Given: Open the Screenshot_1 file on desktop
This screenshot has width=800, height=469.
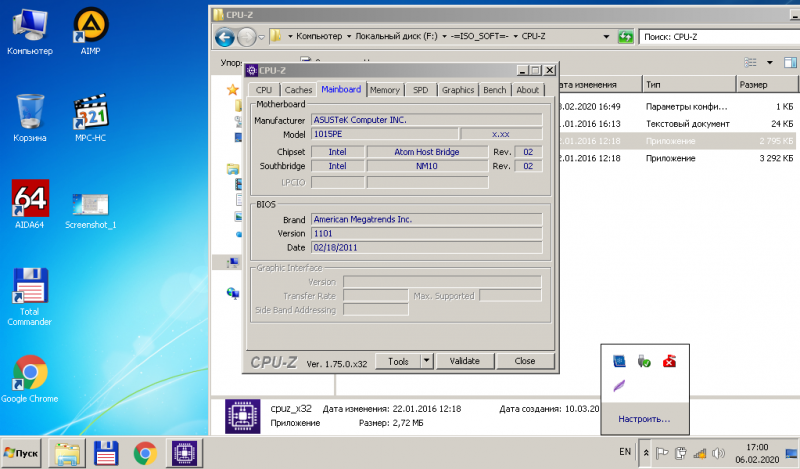Looking at the screenshot, I should (90, 210).
